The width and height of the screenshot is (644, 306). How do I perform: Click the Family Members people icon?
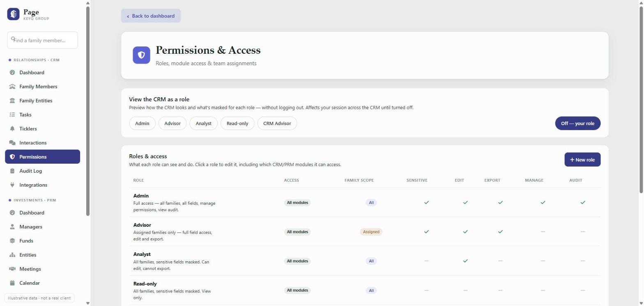tap(12, 87)
